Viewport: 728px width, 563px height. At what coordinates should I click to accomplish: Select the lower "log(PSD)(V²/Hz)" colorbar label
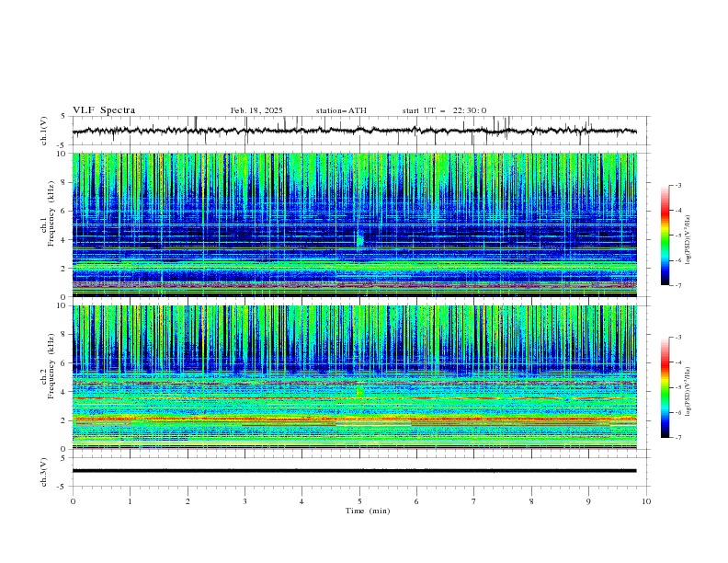coord(688,392)
